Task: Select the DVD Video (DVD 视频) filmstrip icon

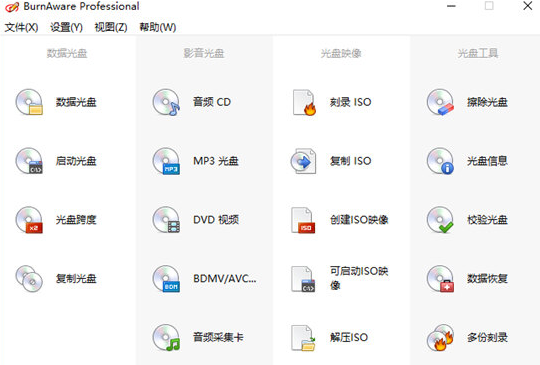Action: (166, 220)
